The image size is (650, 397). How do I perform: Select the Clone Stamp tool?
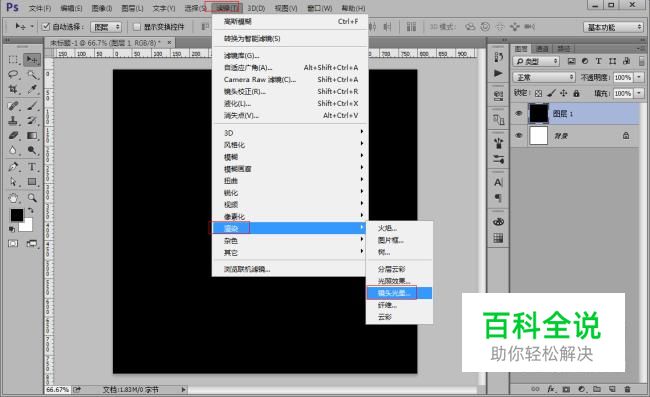(x=13, y=121)
